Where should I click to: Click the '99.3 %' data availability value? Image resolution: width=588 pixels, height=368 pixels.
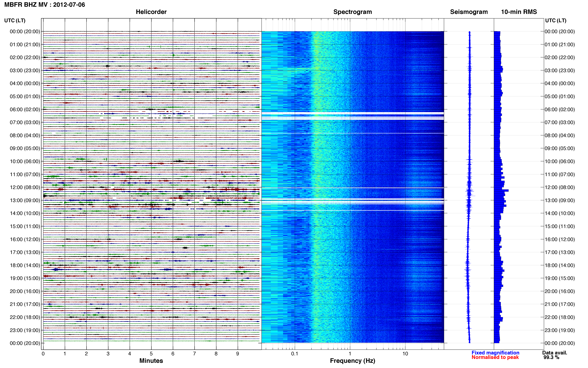[x=551, y=357]
